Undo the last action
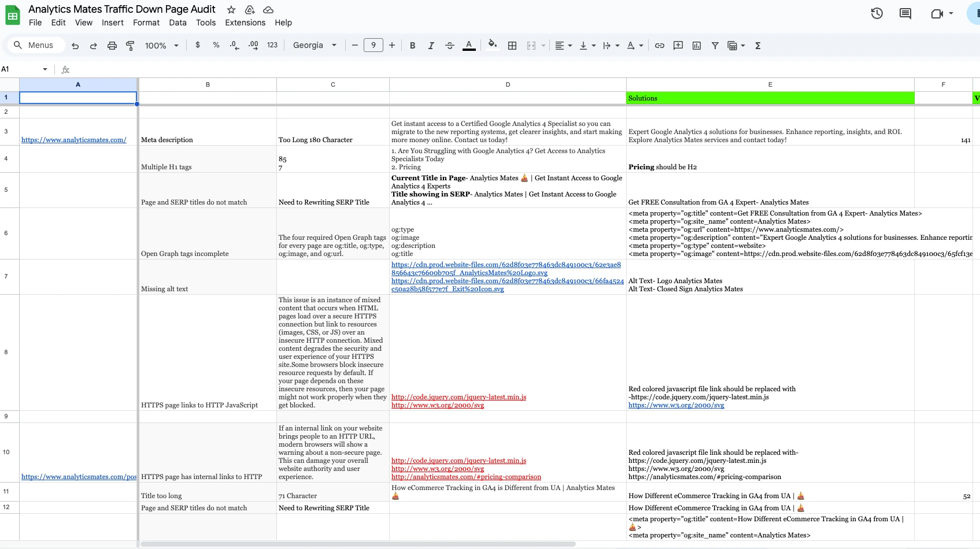Viewport: 980px width, 549px height. click(x=75, y=46)
